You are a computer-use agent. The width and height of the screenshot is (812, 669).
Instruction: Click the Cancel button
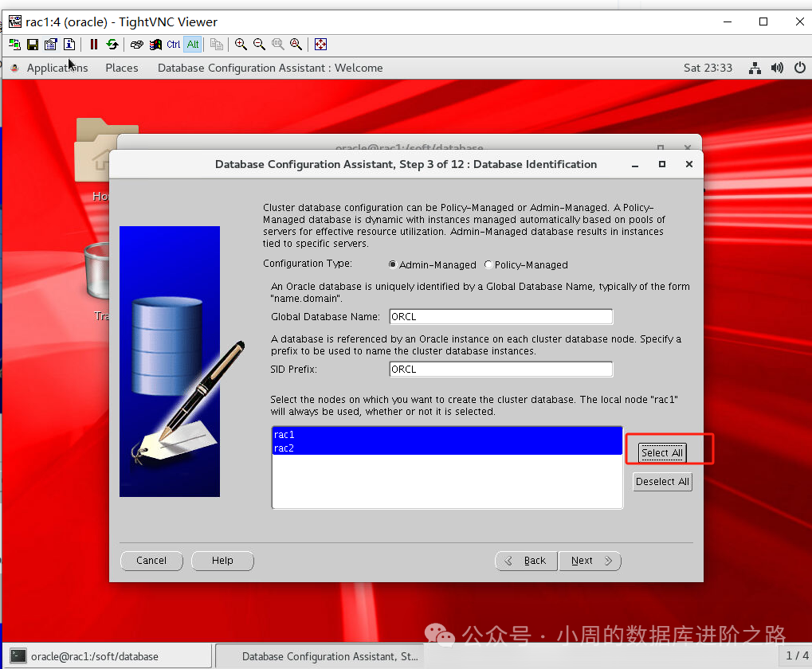pos(151,561)
